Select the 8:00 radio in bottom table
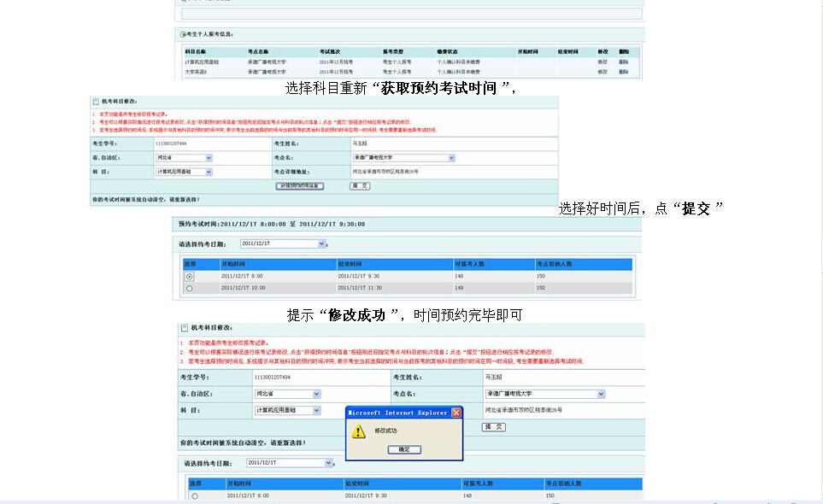 (x=195, y=495)
